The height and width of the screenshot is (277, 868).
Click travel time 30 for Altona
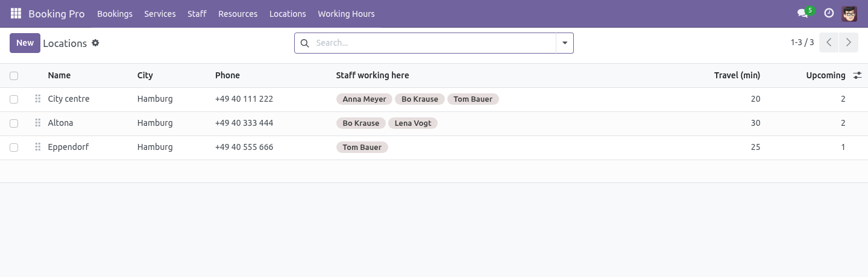(755, 123)
